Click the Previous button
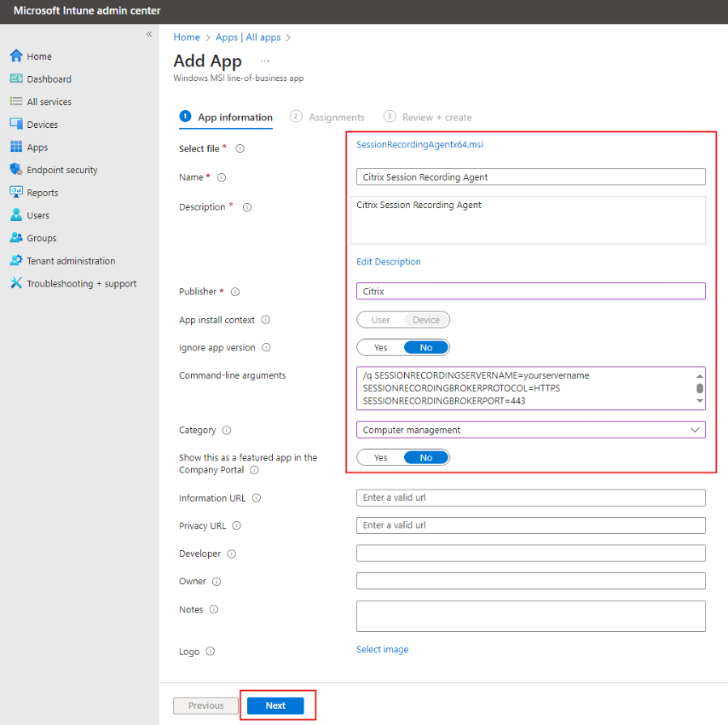The width and height of the screenshot is (728, 725). click(205, 705)
